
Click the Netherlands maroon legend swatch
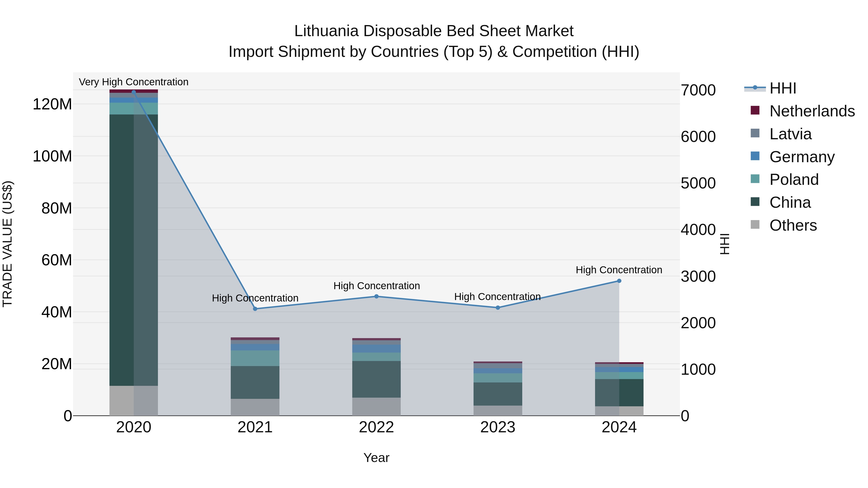point(755,110)
